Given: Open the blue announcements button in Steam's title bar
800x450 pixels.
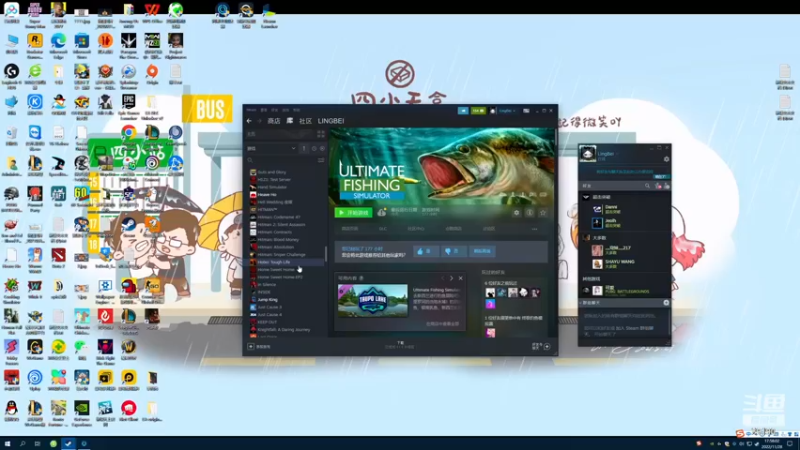Looking at the screenshot, I should click(x=463, y=111).
